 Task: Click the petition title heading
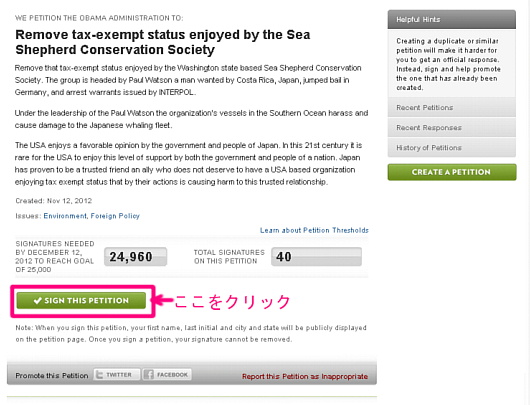pyautogui.click(x=163, y=42)
